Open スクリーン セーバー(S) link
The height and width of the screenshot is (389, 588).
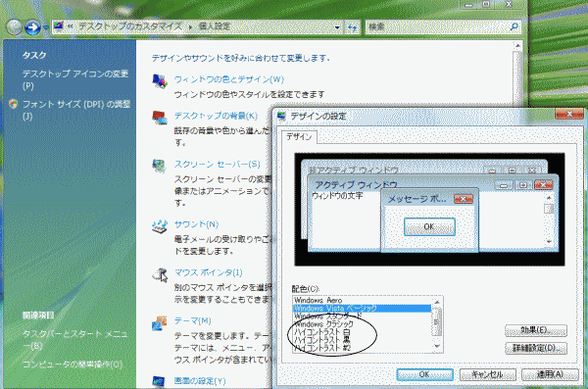[217, 164]
